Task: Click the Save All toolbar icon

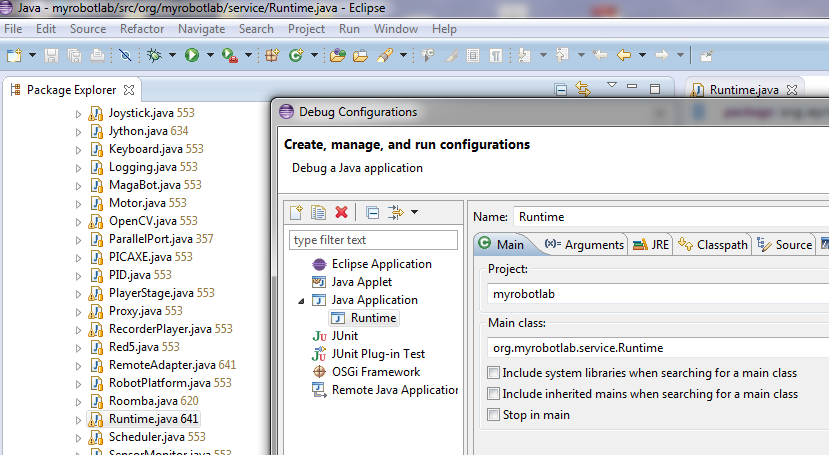Action: pyautogui.click(x=75, y=55)
